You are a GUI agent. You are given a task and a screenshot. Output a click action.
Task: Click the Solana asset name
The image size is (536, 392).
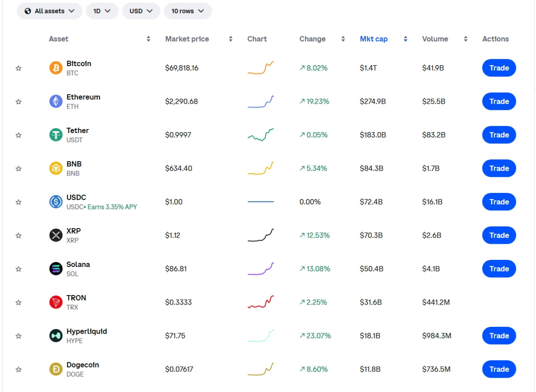click(78, 264)
